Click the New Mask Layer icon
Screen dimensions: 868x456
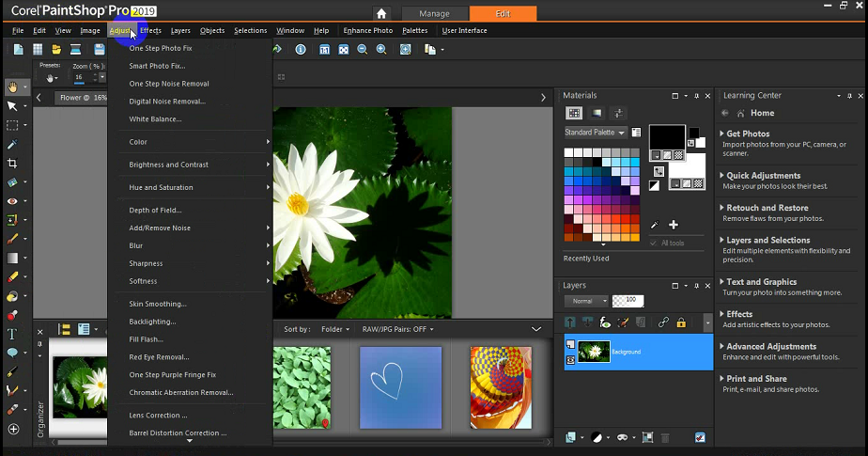(x=622, y=437)
